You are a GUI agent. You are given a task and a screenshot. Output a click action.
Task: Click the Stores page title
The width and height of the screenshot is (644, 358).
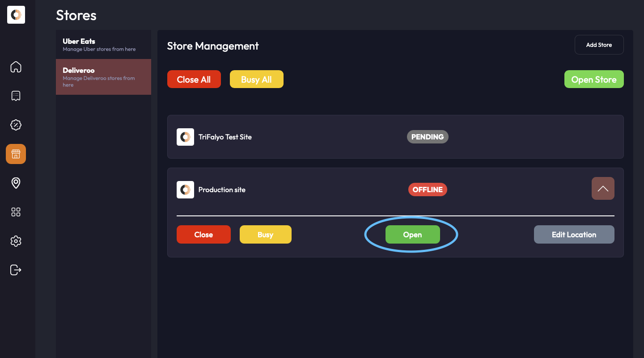click(76, 15)
